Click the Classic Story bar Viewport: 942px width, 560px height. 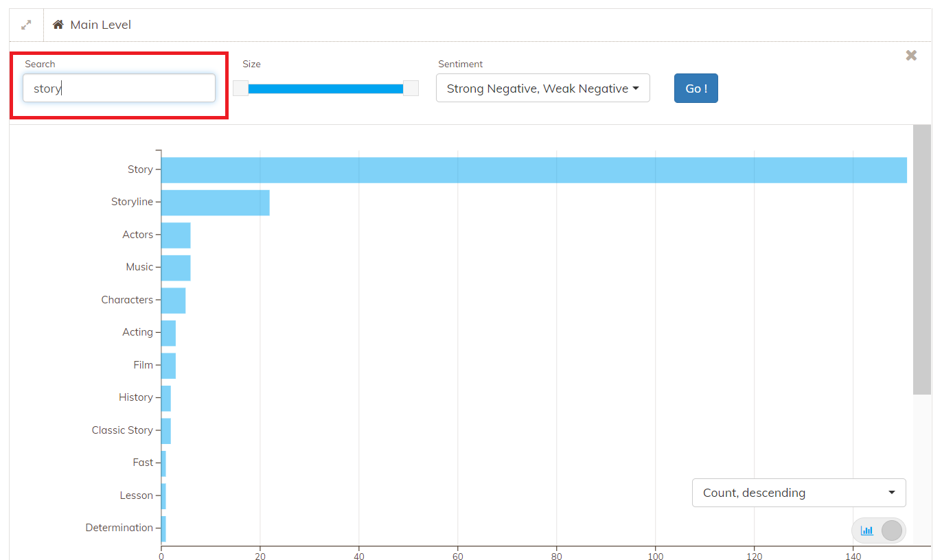tap(166, 431)
